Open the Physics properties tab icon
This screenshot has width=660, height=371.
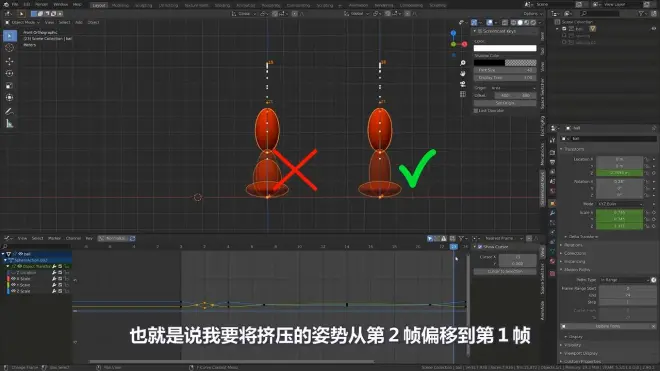553,232
